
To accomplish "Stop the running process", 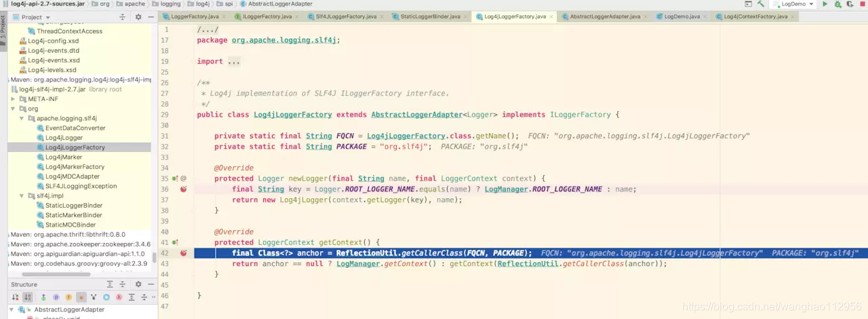I will (x=863, y=4).
